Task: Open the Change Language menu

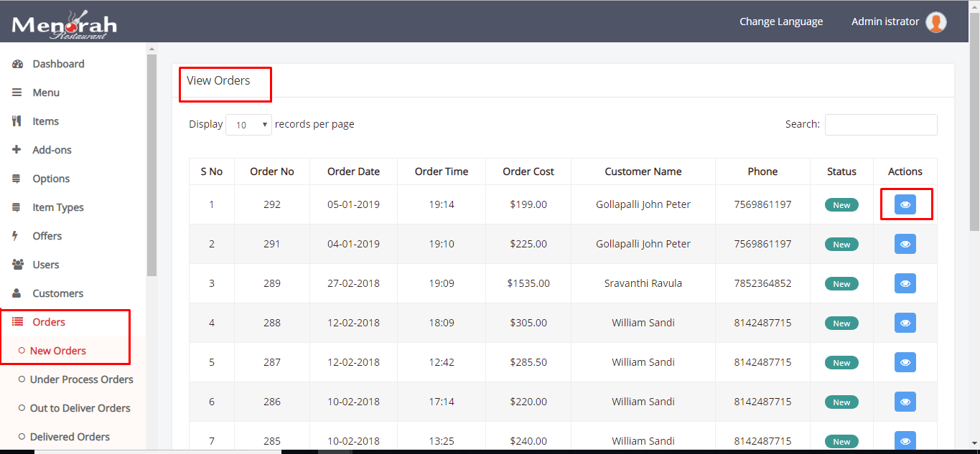Action: point(781,22)
